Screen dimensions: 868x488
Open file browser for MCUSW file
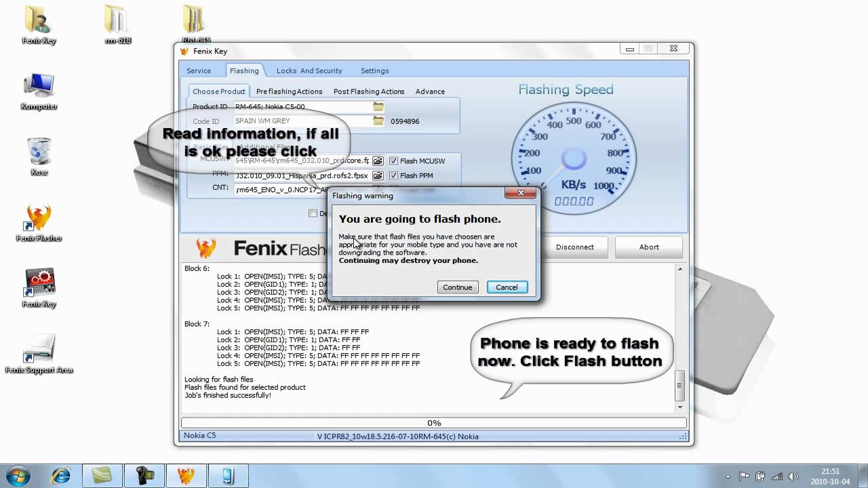coord(378,161)
